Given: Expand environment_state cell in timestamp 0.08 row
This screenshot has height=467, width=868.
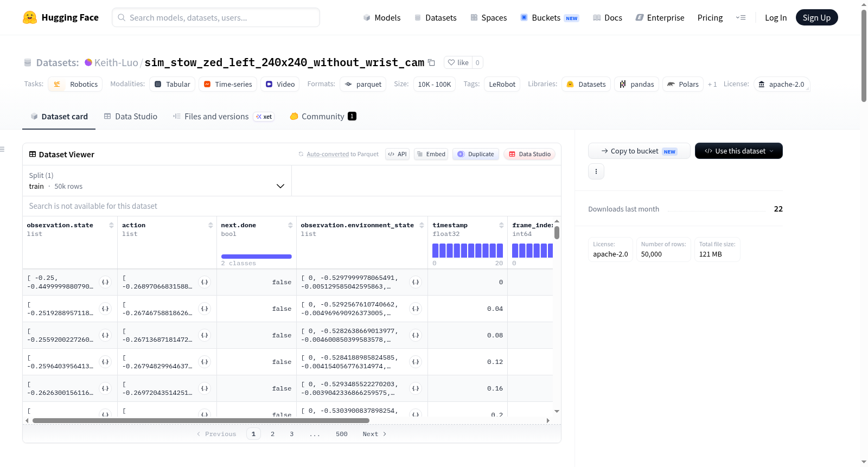Looking at the screenshot, I should coord(416,335).
